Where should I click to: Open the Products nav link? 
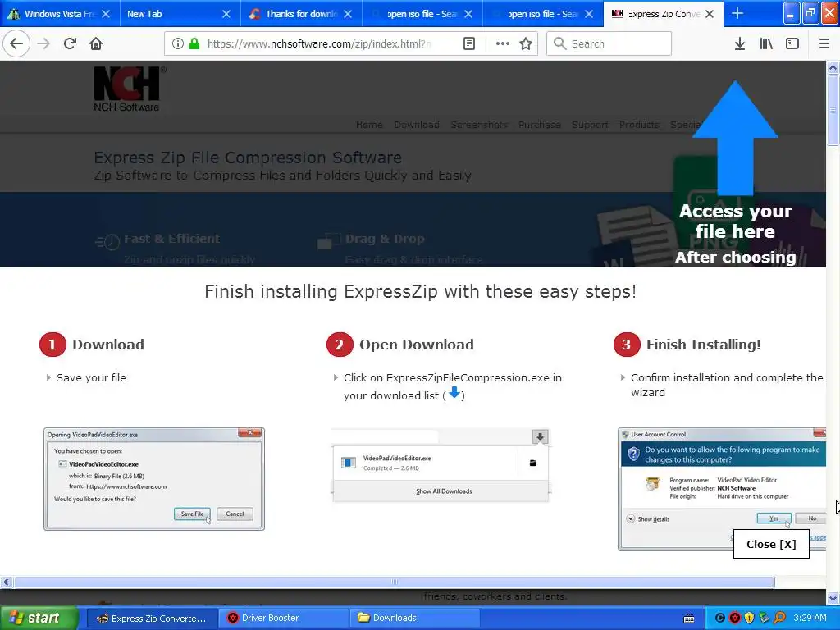pyautogui.click(x=639, y=125)
